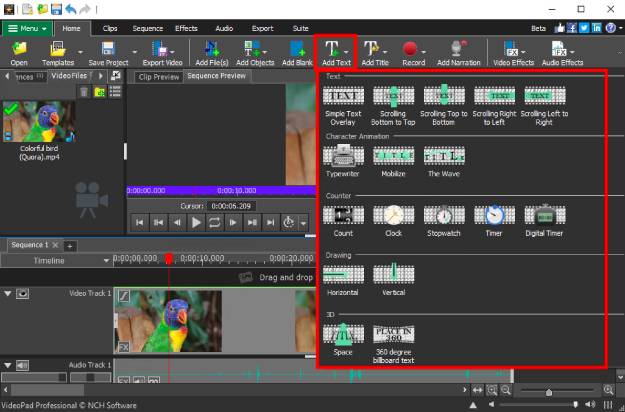625x412 pixels.
Task: Pick Scrolling Left to Right text
Action: (x=544, y=106)
